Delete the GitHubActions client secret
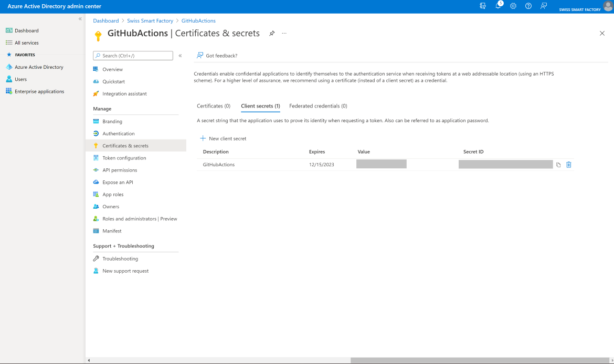The image size is (614, 364). point(568,165)
